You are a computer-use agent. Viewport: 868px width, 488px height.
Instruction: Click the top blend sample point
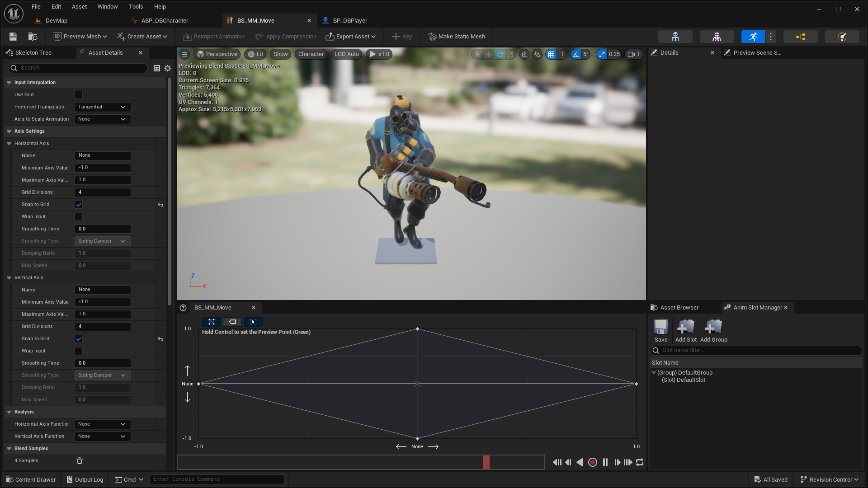pyautogui.click(x=417, y=329)
